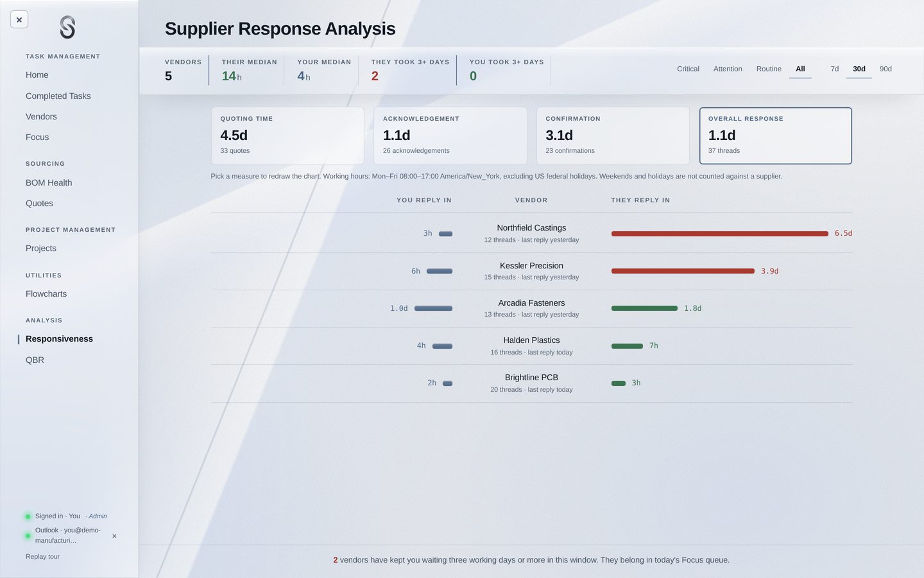Screen dimensions: 924x578
Task: Click Northfield Castings vendor name
Action: click(x=531, y=228)
